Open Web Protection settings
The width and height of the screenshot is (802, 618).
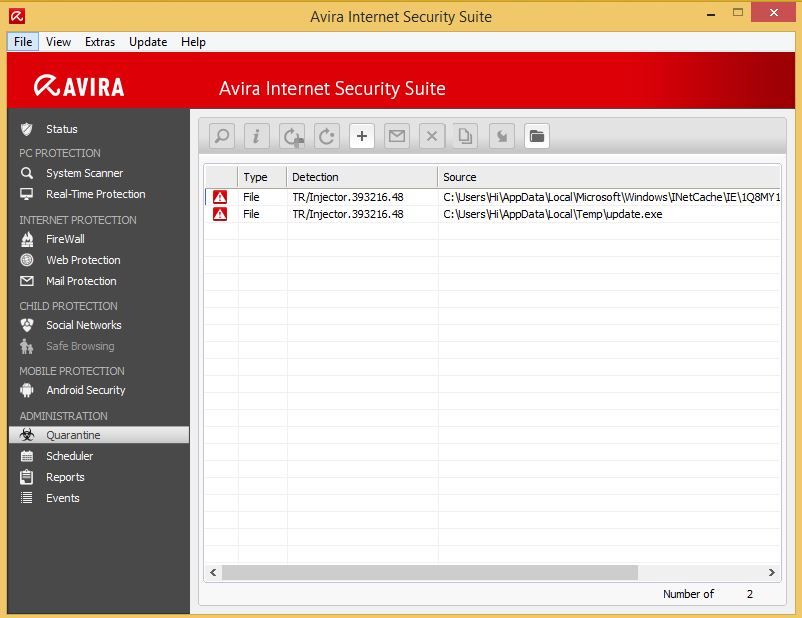(x=83, y=260)
